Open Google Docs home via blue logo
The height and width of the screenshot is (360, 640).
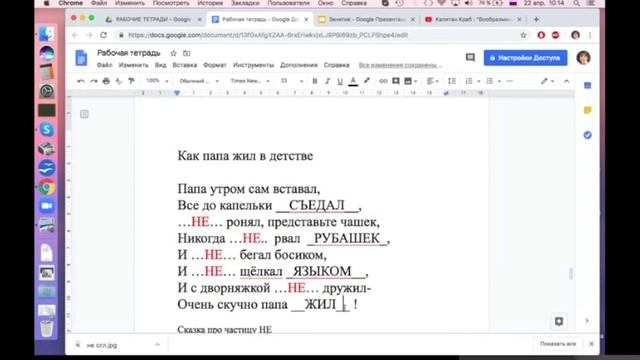point(81,58)
